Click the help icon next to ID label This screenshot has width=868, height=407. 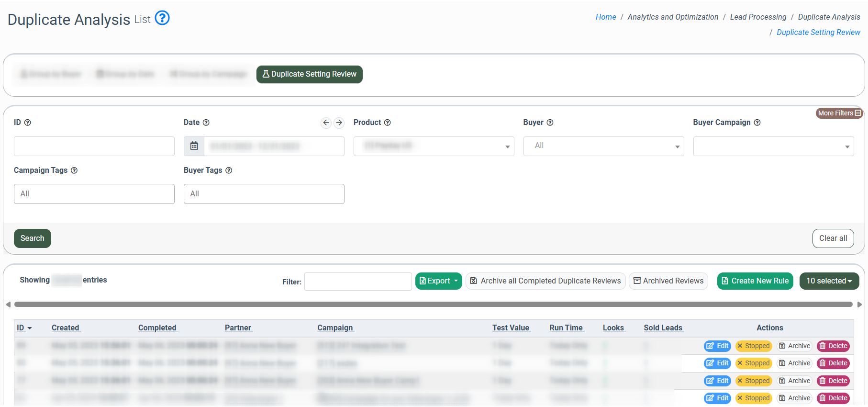28,123
